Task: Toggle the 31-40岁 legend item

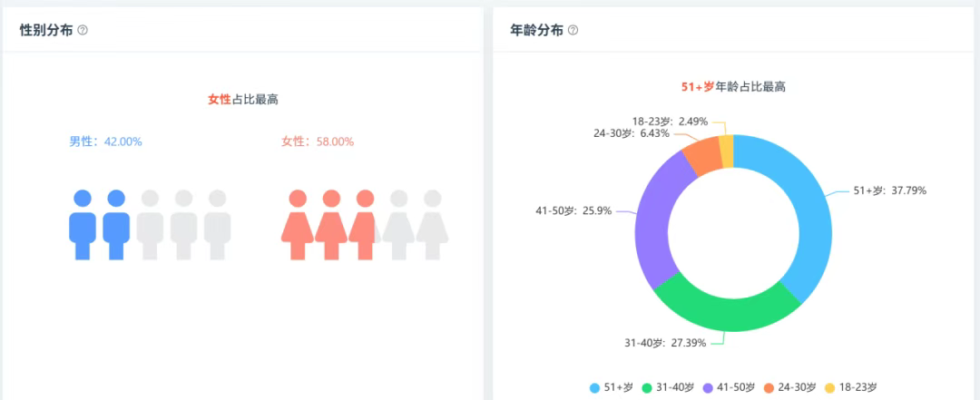Action: pyautogui.click(x=667, y=387)
